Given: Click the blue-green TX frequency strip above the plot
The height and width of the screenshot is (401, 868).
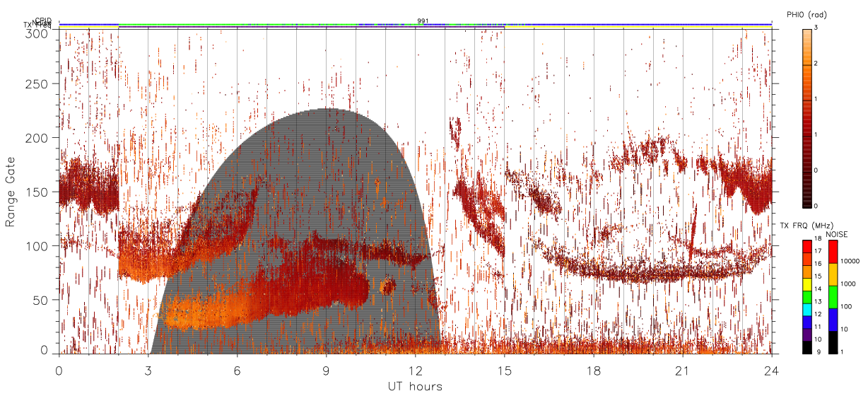Looking at the screenshot, I should click(x=415, y=24).
